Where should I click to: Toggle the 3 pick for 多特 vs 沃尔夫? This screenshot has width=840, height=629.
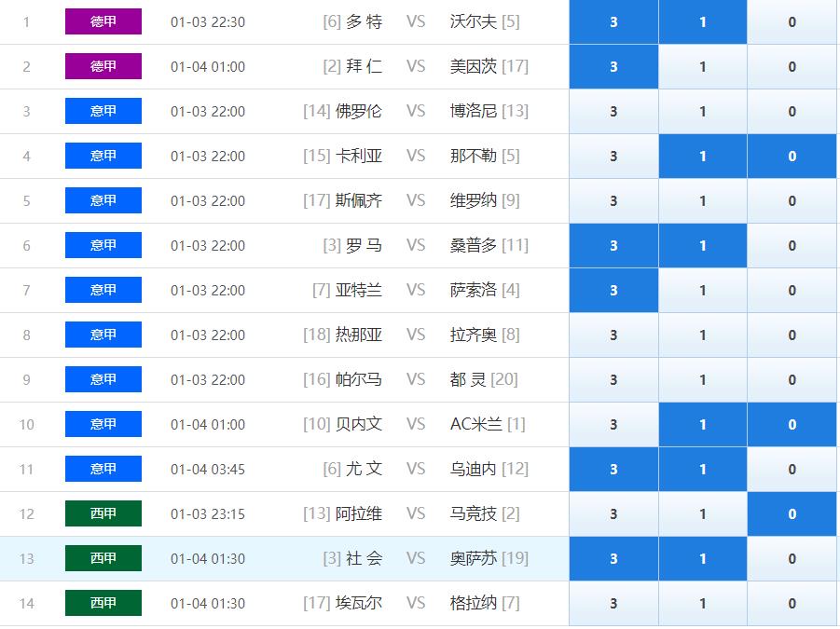point(613,22)
